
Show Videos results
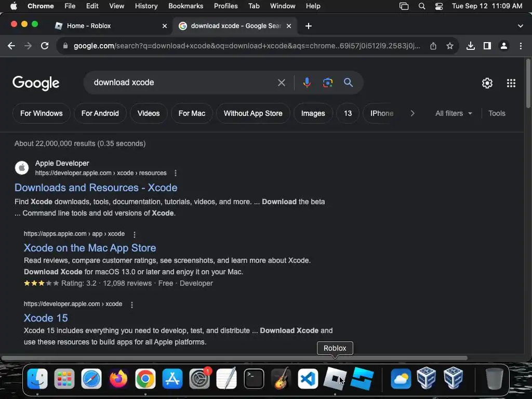(x=149, y=113)
